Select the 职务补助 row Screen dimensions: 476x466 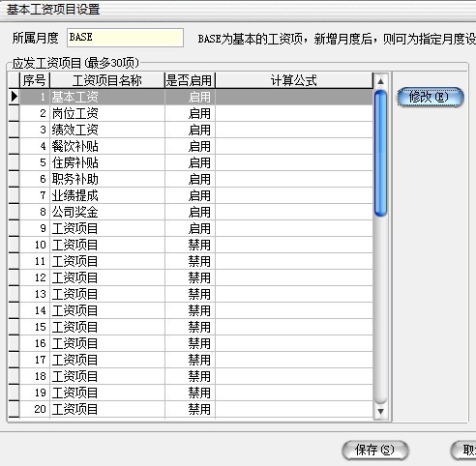196,179
